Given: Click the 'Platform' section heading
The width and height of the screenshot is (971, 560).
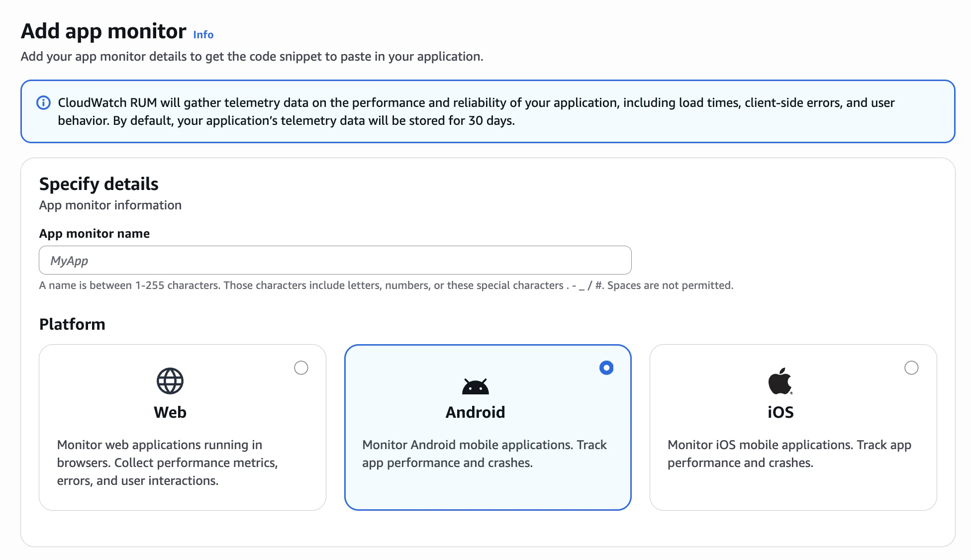Looking at the screenshot, I should (x=72, y=324).
